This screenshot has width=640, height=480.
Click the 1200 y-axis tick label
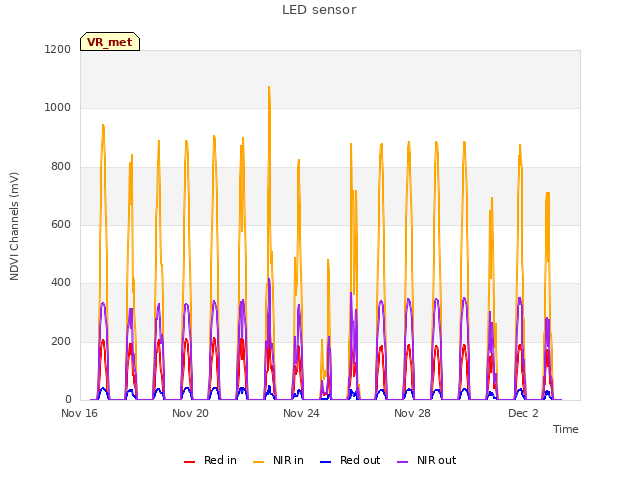[x=58, y=49]
